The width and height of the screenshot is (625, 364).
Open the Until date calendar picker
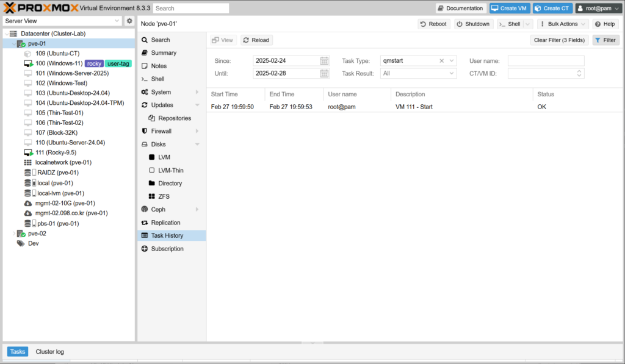[x=324, y=73]
